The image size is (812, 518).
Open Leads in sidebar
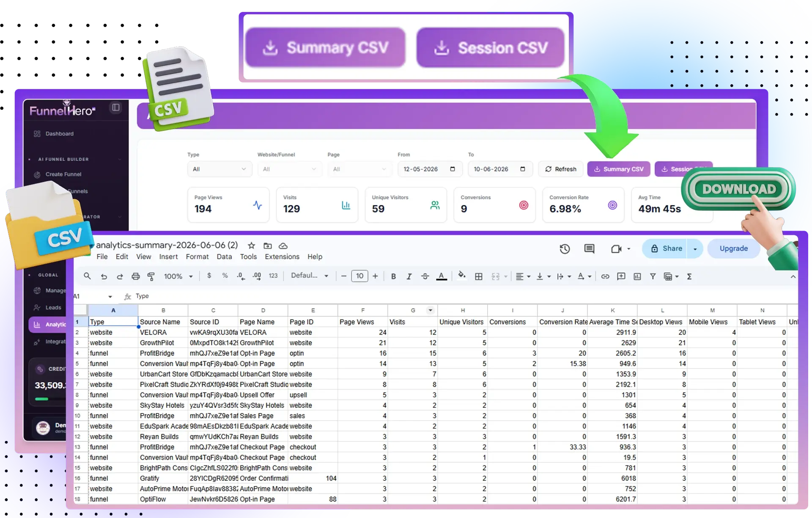53,308
